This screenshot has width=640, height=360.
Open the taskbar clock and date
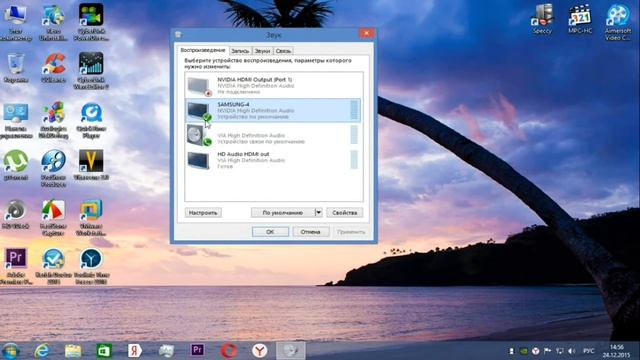click(617, 351)
